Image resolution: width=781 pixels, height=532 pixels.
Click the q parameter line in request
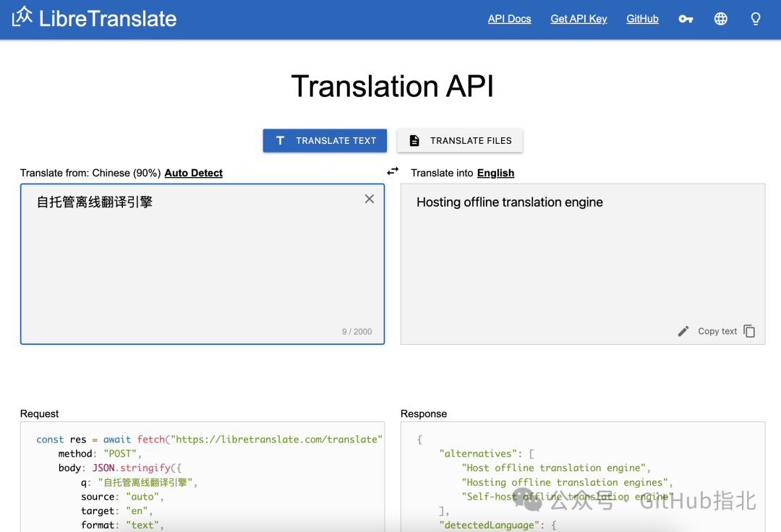tap(139, 483)
